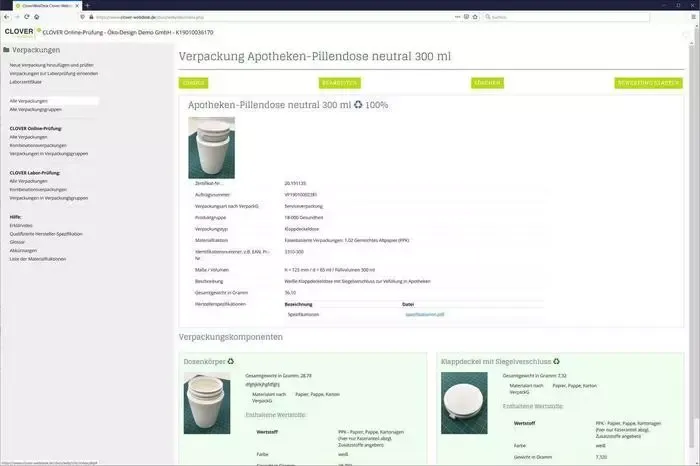Viewport: 700px width, 466px height.
Task: Bookmark this page with the star icon
Action: [475, 17]
